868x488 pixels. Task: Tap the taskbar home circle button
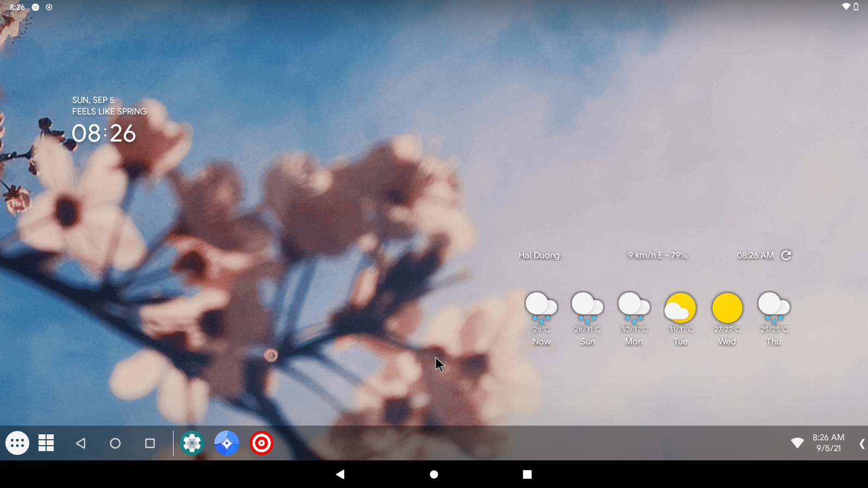pyautogui.click(x=115, y=443)
